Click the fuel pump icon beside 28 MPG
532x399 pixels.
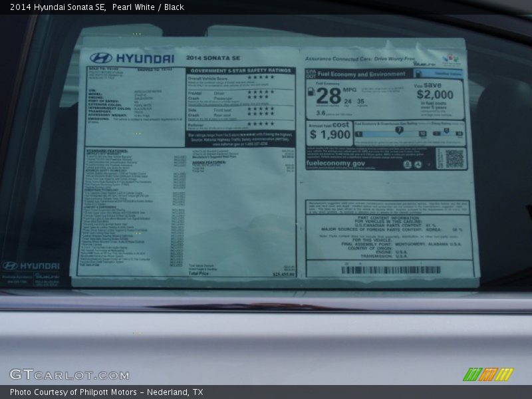[x=311, y=92]
